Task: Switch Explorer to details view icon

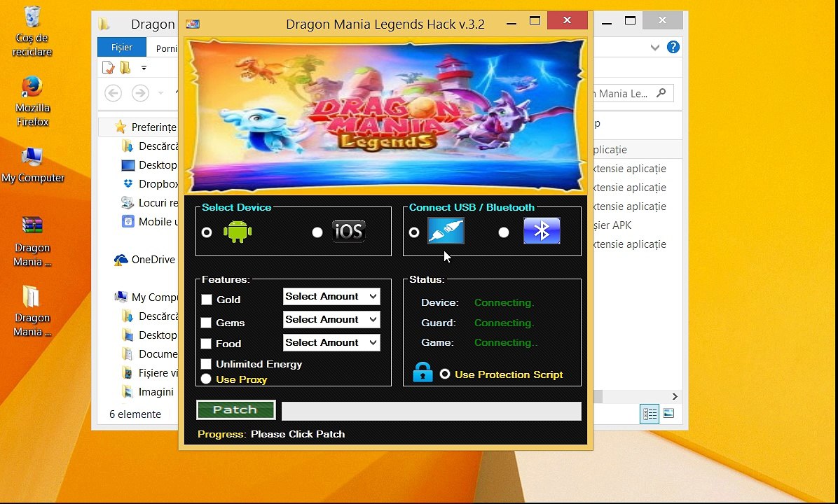Action: pyautogui.click(x=650, y=414)
